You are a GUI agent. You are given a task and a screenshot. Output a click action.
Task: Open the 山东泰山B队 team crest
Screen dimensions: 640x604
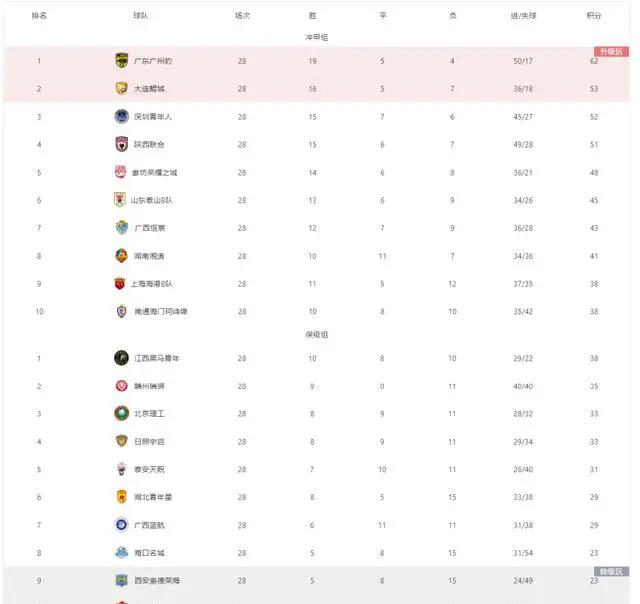click(x=119, y=200)
